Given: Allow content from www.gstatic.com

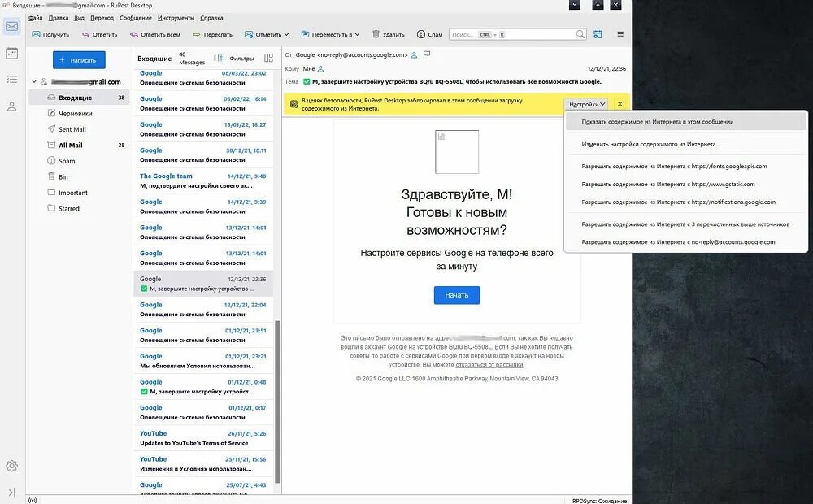Looking at the screenshot, I should tap(685, 184).
